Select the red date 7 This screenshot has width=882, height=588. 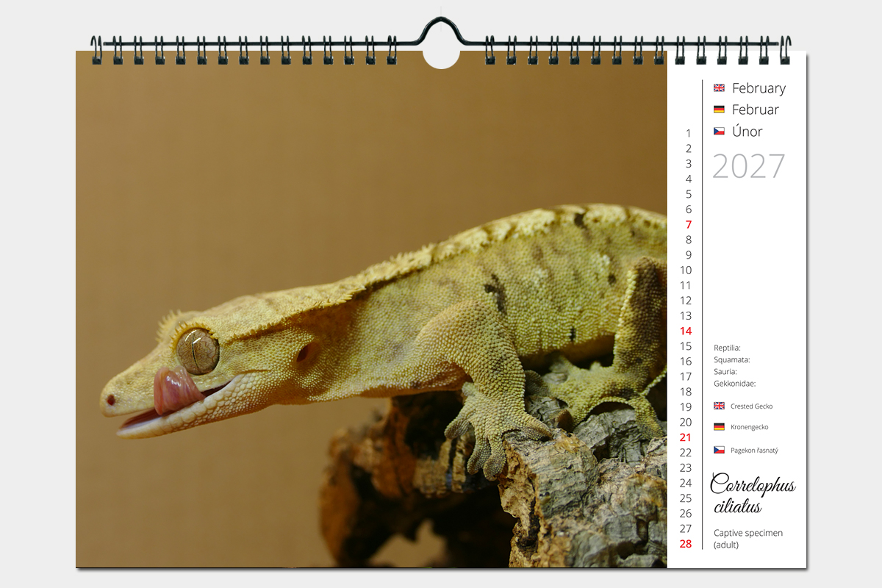coord(688,225)
